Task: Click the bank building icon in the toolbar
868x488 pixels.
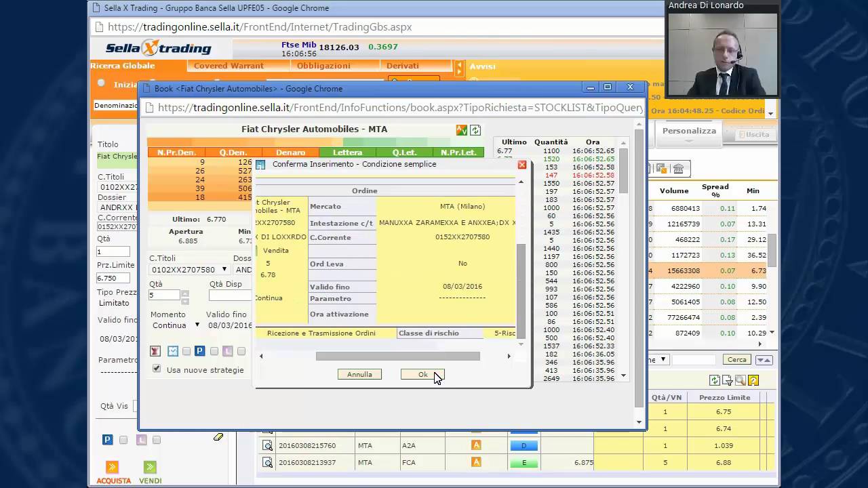Action: point(677,169)
